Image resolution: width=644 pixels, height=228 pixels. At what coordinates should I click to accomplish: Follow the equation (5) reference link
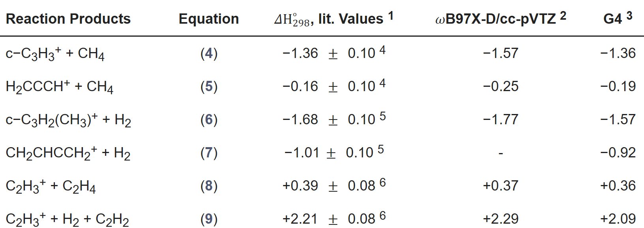(209, 86)
